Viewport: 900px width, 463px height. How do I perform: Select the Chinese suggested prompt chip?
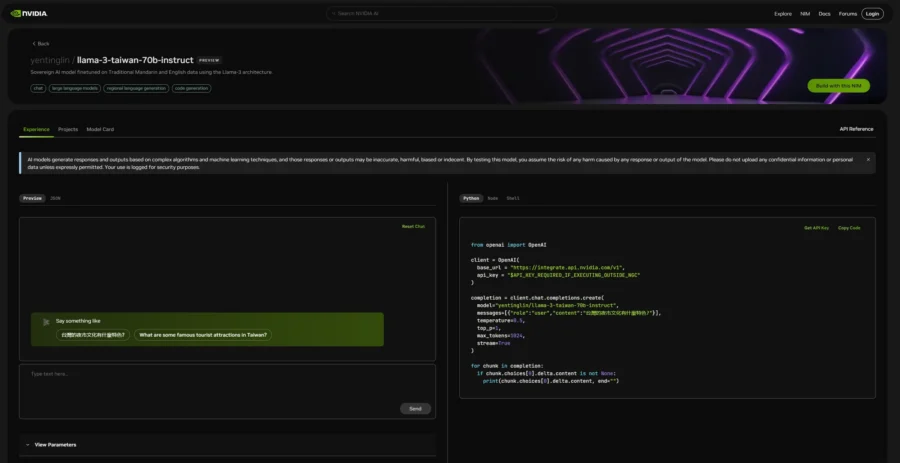93,335
